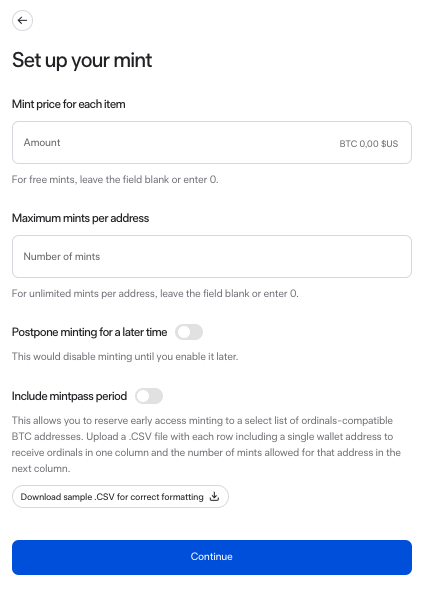Click the download icon beside .CSV formatting

pos(214,496)
